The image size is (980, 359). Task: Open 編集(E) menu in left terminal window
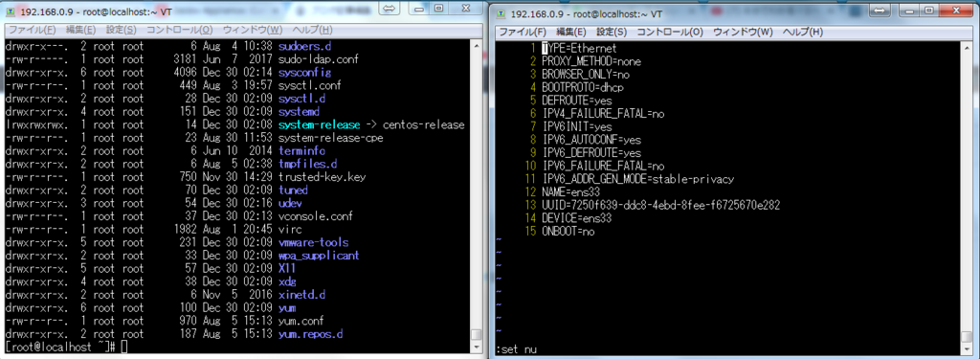click(x=80, y=30)
